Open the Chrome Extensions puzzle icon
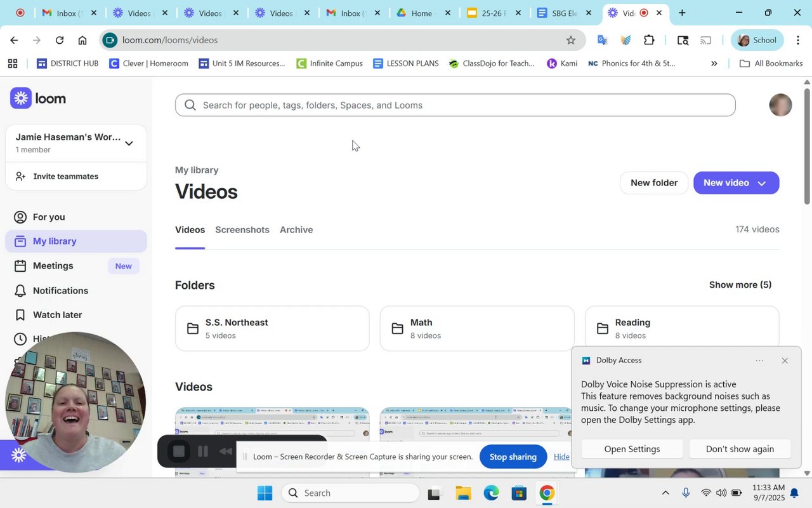 coord(649,40)
